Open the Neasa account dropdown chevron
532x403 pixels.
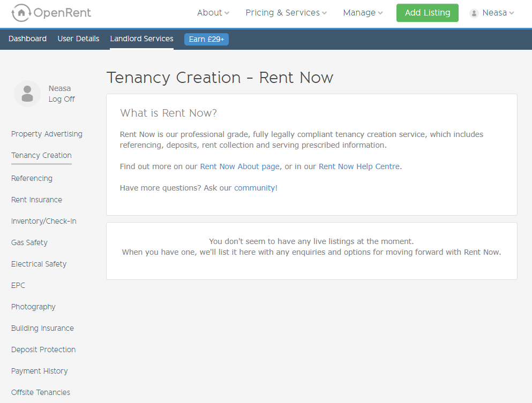(512, 13)
